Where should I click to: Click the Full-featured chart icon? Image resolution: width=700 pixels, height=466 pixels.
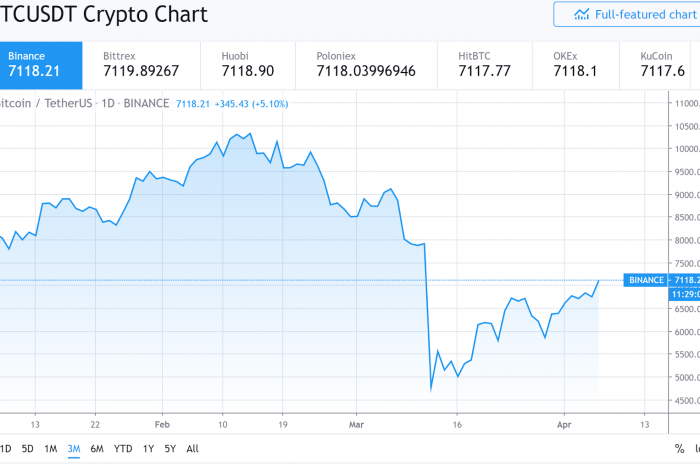581,15
